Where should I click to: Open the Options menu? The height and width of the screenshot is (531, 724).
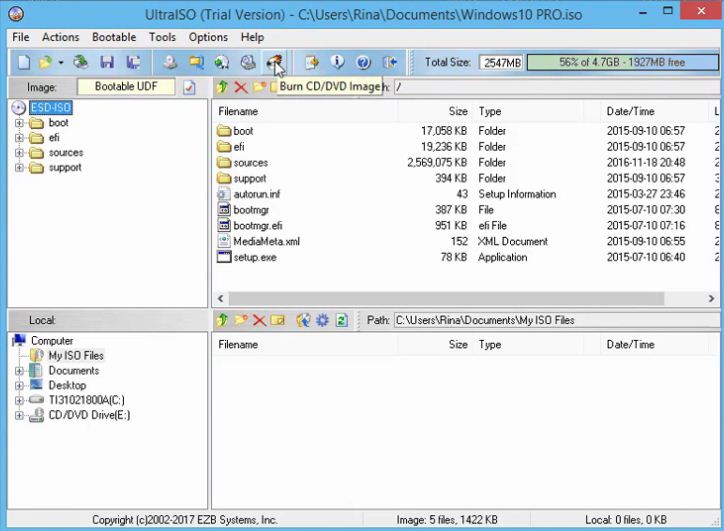pyautogui.click(x=208, y=37)
